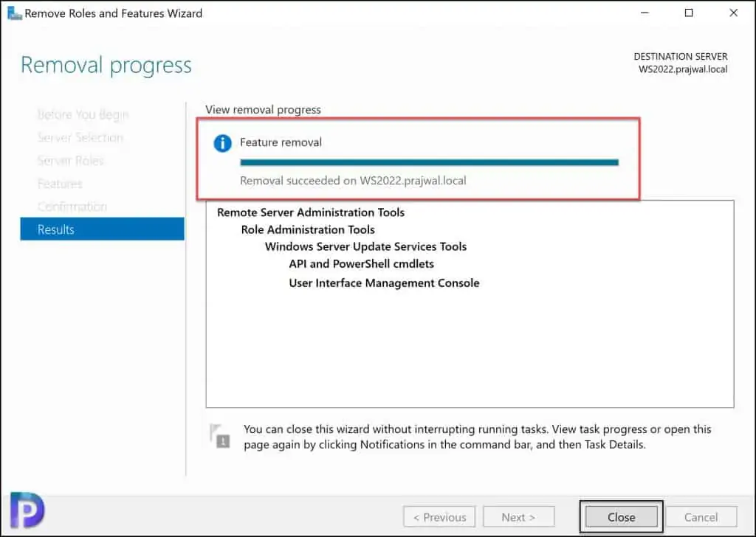This screenshot has height=537, width=756.
Task: Click the Removal progress page title
Action: (x=106, y=66)
